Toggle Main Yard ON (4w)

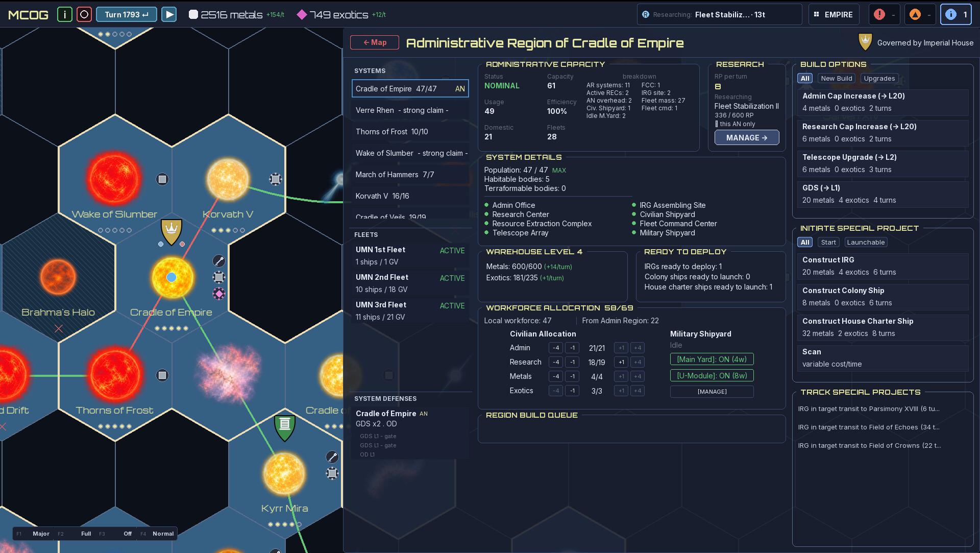point(712,359)
